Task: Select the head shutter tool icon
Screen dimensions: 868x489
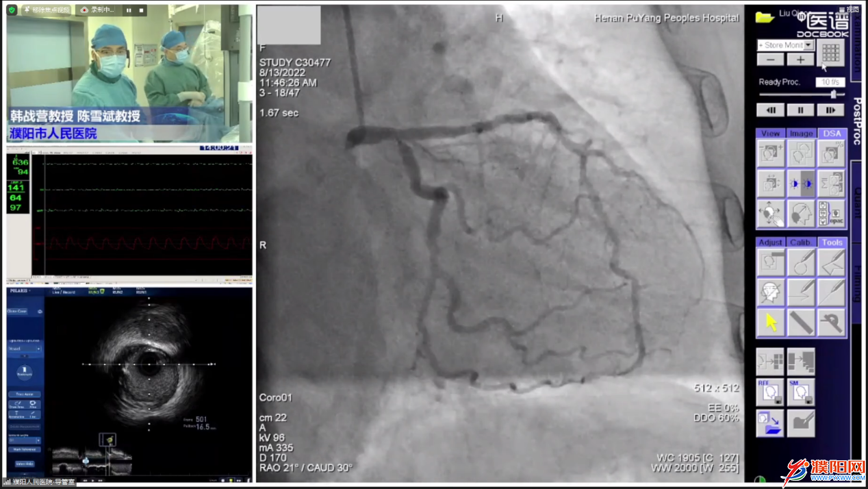Action: [x=770, y=262]
